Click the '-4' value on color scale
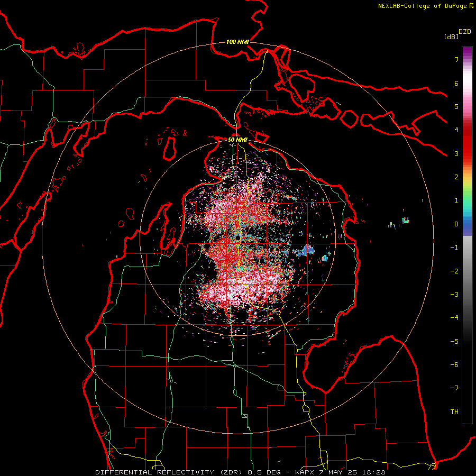476x476 pixels. (454, 318)
